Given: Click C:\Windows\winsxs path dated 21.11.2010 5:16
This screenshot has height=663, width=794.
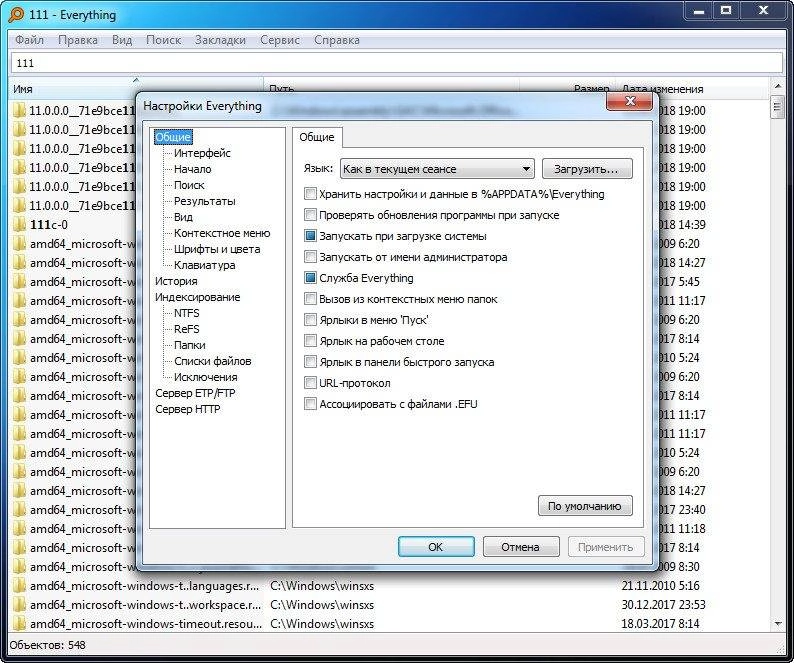Looking at the screenshot, I should pos(322,586).
